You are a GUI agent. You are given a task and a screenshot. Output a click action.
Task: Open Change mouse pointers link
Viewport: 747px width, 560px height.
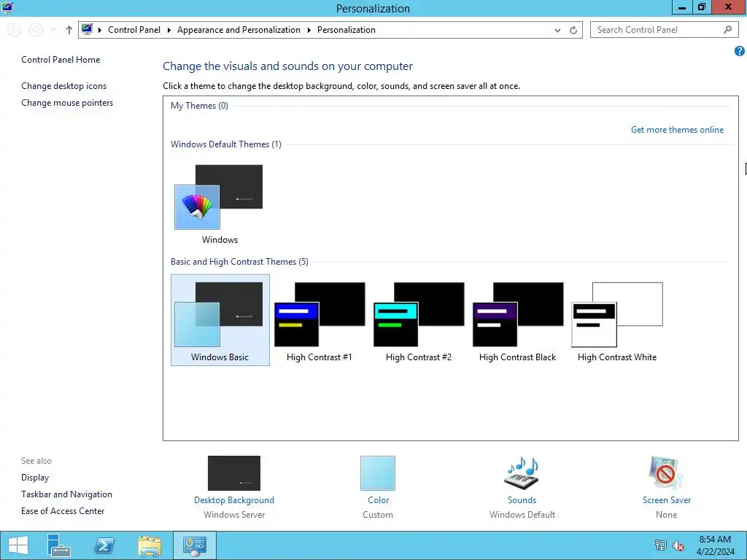coord(67,102)
